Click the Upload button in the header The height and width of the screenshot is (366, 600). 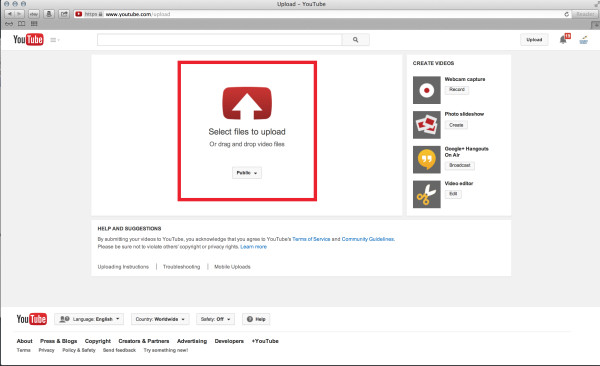pyautogui.click(x=534, y=40)
